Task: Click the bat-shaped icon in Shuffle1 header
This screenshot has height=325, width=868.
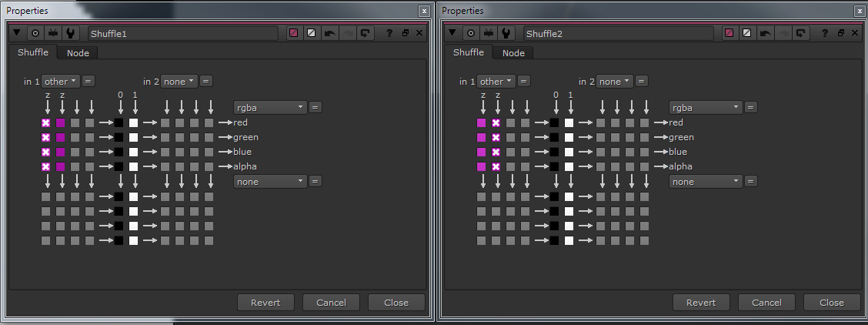Action: 53,33
